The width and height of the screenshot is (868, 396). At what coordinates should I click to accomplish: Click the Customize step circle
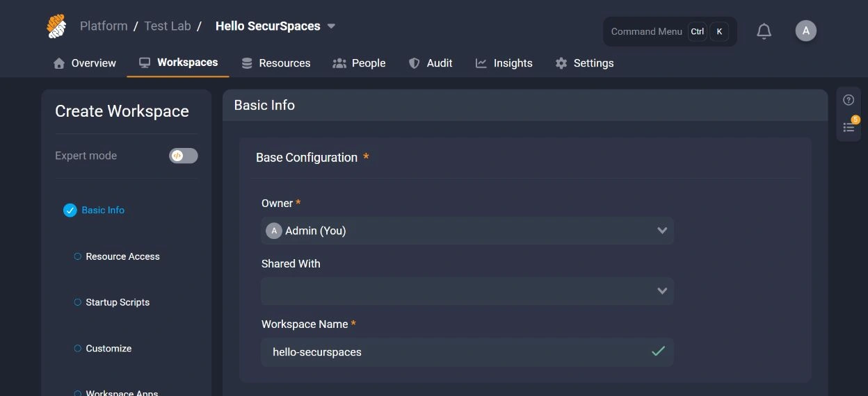78,348
